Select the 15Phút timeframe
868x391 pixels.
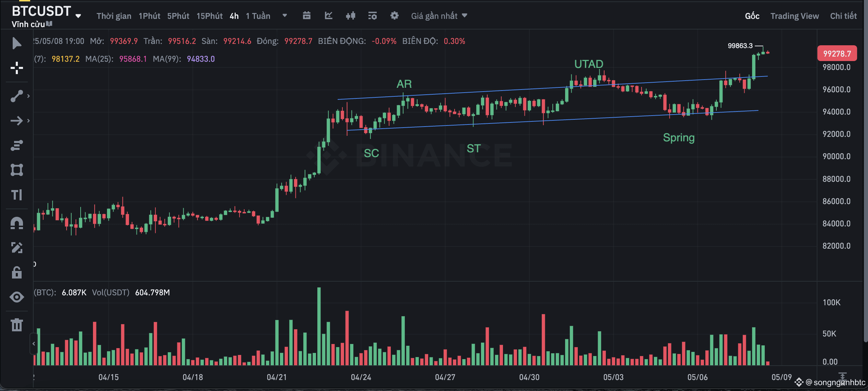[209, 16]
